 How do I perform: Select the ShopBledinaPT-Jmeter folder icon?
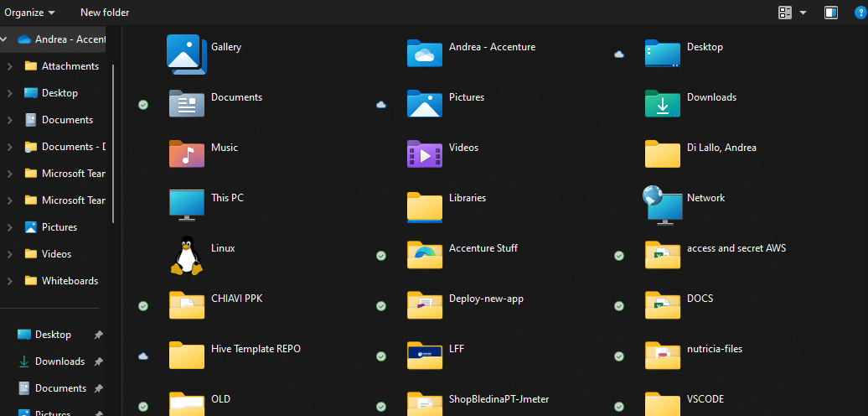click(425, 403)
